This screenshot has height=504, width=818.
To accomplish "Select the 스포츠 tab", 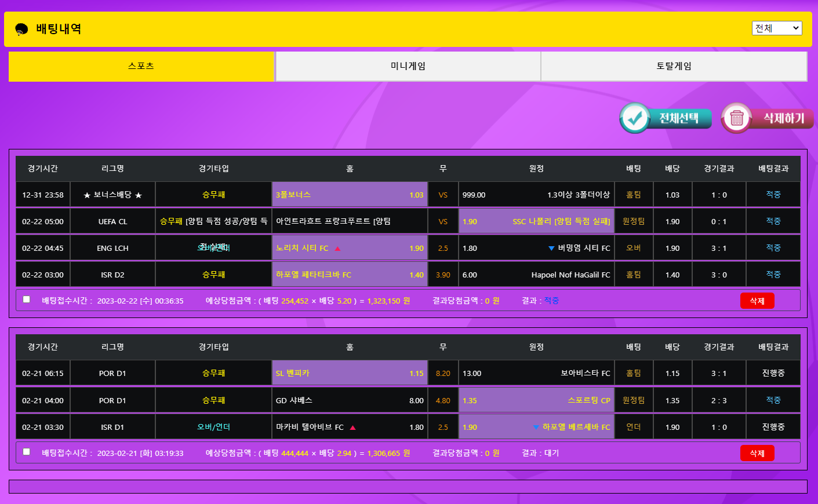I will pyautogui.click(x=141, y=66).
